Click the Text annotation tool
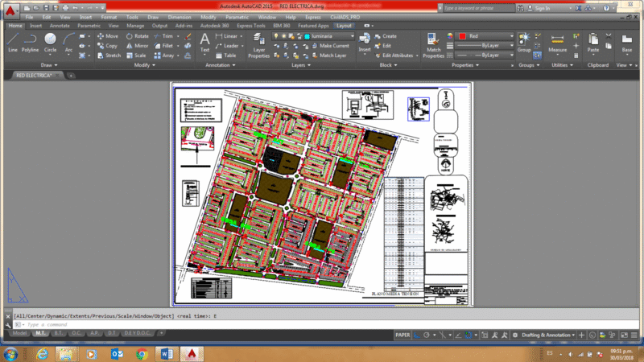Viewport: 644px width, 362px height. pyautogui.click(x=204, y=43)
